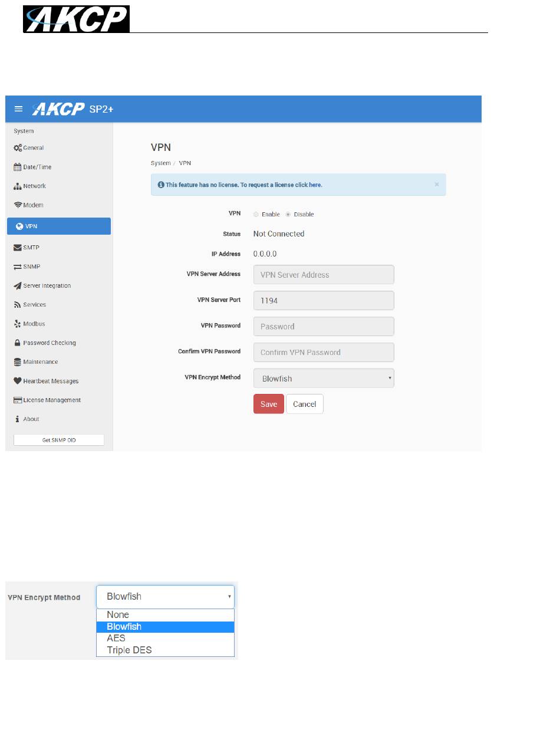Image resolution: width=560 pixels, height=743 pixels.
Task: Click the info icon in license banner
Action: (161, 185)
